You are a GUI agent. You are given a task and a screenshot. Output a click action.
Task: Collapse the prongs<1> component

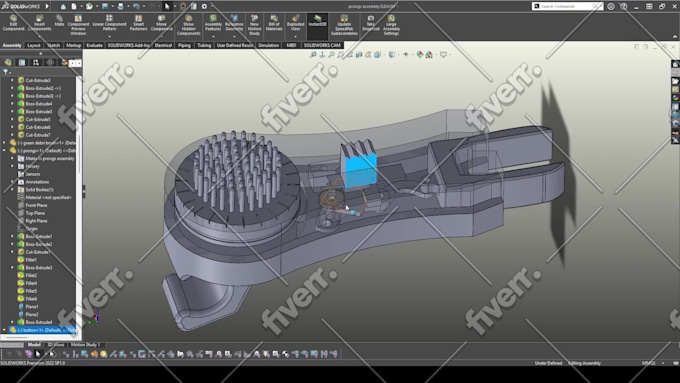[x=4, y=151]
